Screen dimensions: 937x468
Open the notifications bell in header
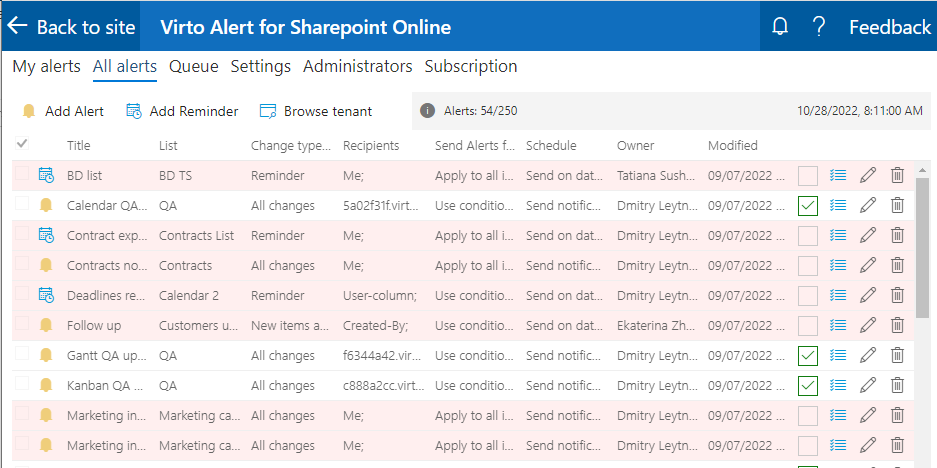coord(780,26)
